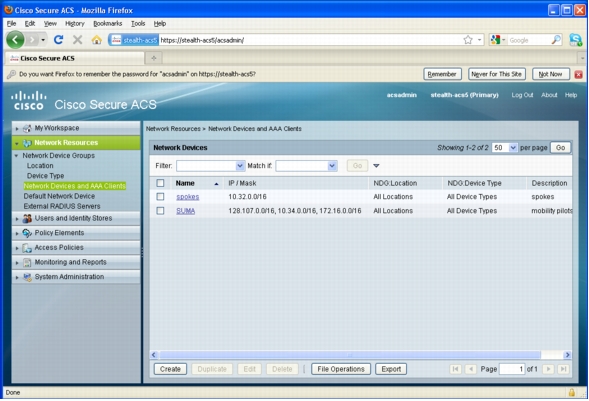Open the Bookmarks menu
The width and height of the screenshot is (589, 401).
108,23
